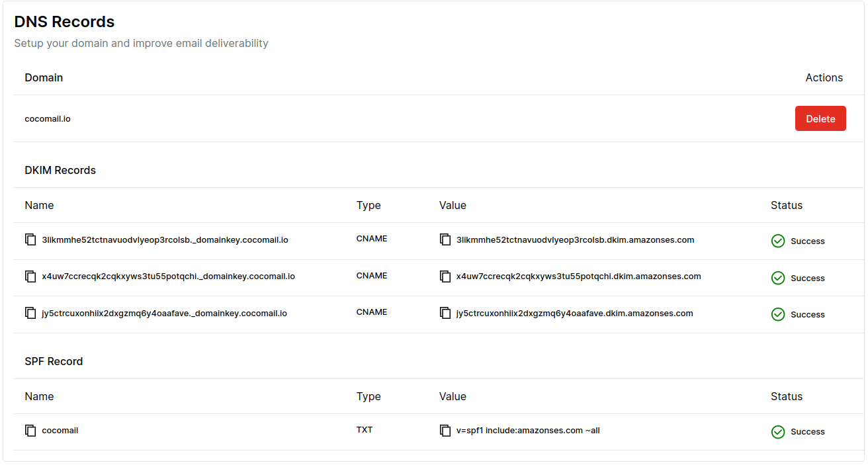
Task: Copy the x4uw7ccrecqk DKIM record name
Action: 30,276
